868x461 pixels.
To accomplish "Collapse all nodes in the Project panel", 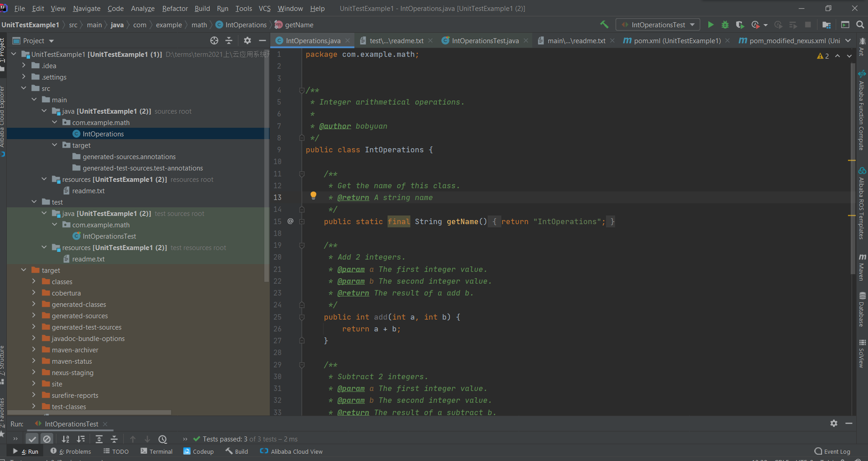I will (x=229, y=40).
